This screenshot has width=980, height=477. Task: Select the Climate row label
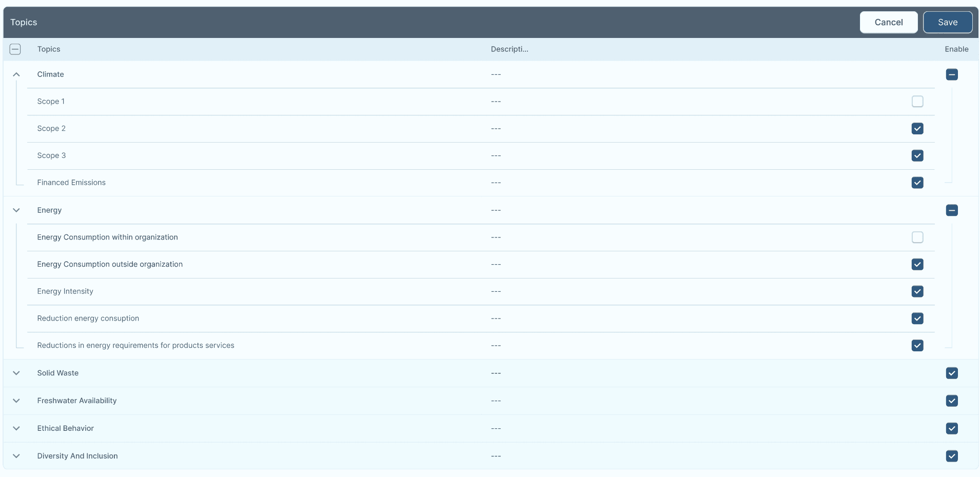(x=50, y=74)
